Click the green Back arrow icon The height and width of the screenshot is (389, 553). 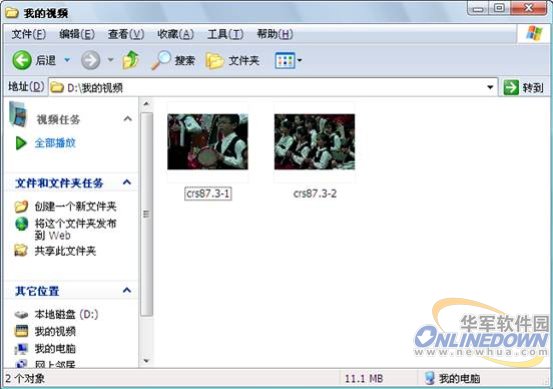click(x=22, y=60)
